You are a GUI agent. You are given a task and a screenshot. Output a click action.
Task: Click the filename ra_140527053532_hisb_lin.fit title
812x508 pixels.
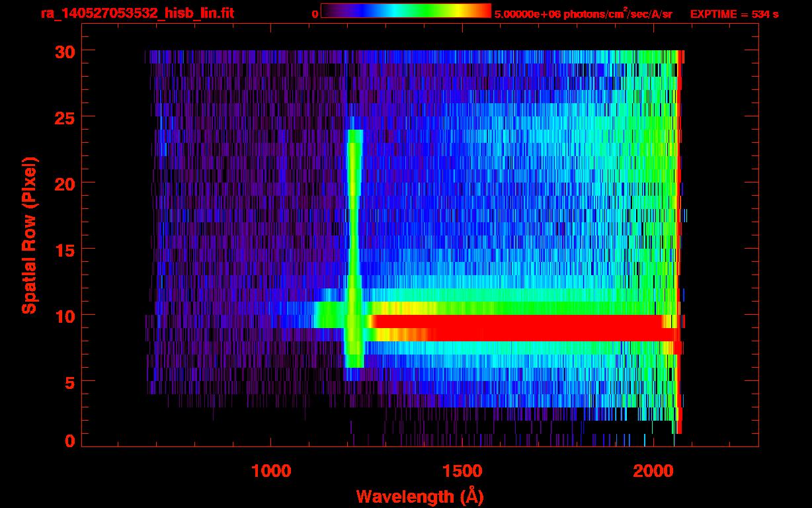tap(137, 13)
